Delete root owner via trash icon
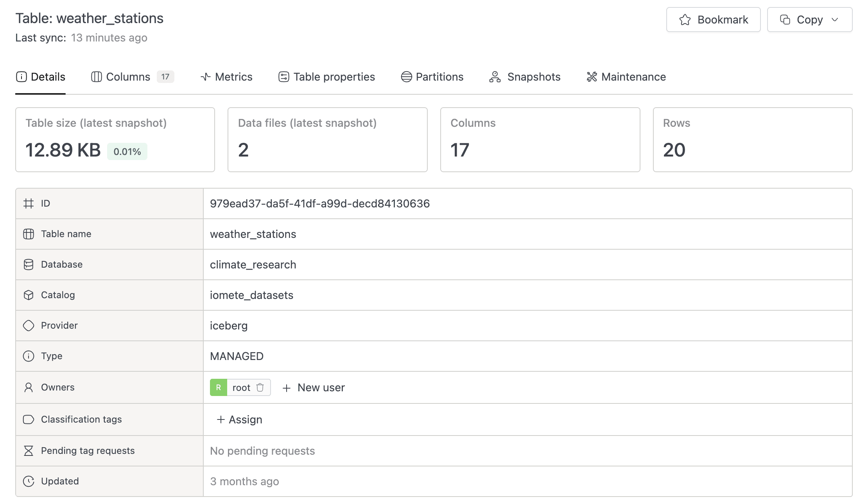The height and width of the screenshot is (504, 868). click(260, 387)
